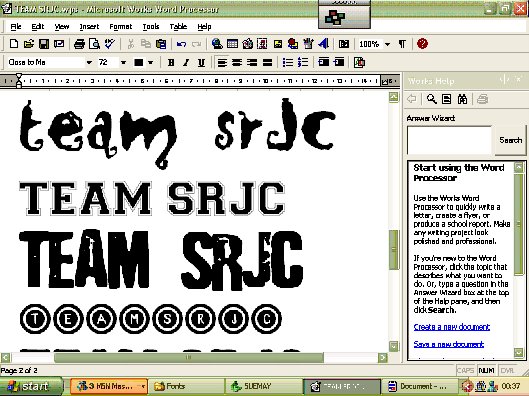Open the Print Preview icon
Image resolution: width=529 pixels, height=396 pixels.
coord(94,44)
